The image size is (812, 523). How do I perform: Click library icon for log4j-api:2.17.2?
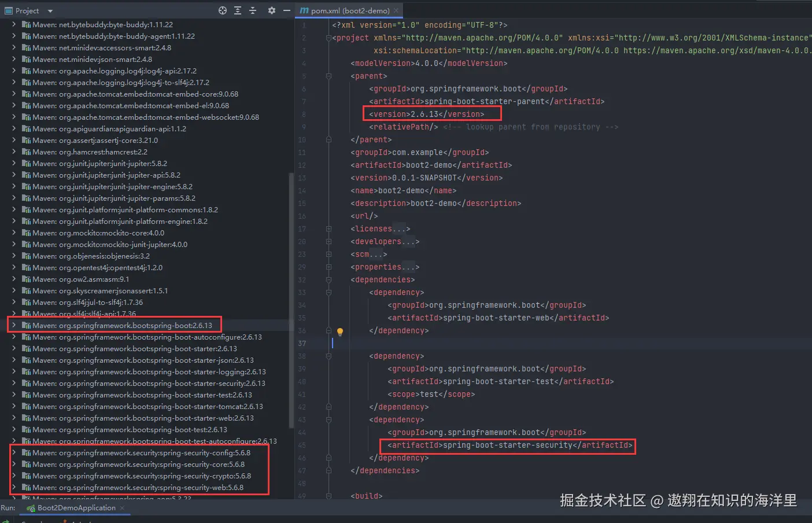click(26, 71)
